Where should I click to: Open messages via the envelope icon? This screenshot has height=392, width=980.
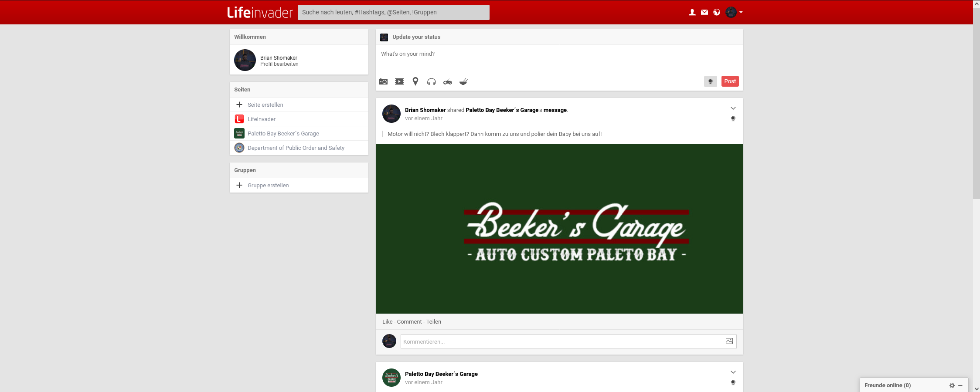coord(704,12)
